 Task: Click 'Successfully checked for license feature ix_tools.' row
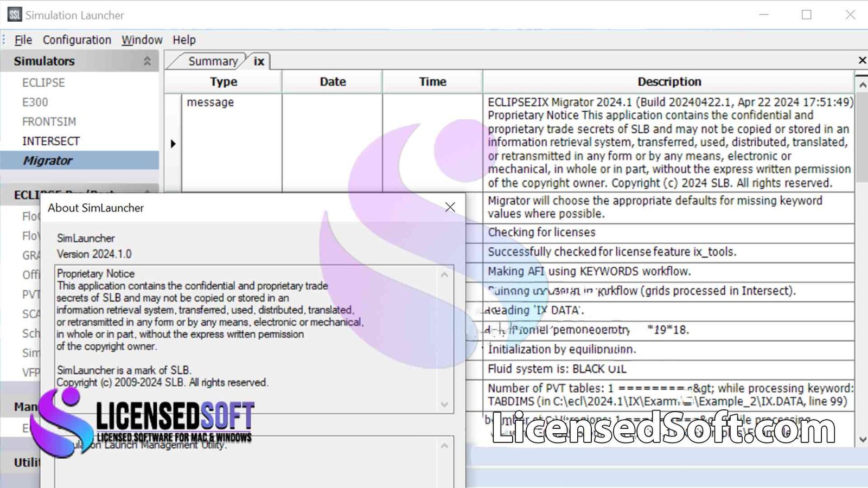coord(668,252)
